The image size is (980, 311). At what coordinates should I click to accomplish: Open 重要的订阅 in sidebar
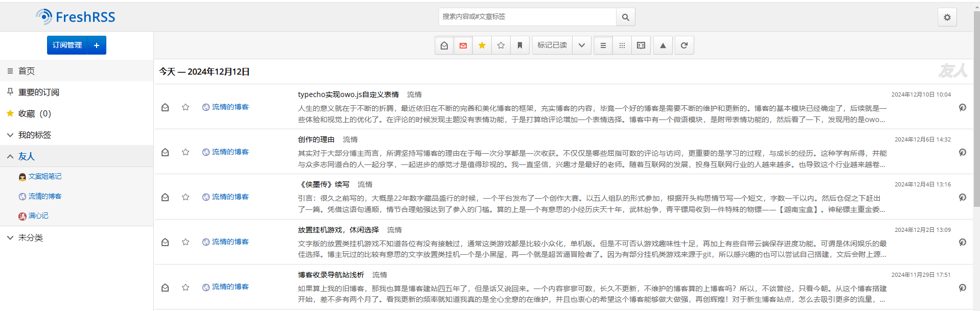(39, 92)
